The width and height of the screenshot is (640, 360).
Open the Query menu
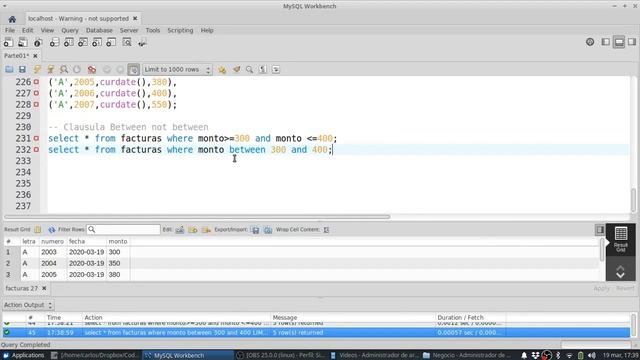[70, 30]
